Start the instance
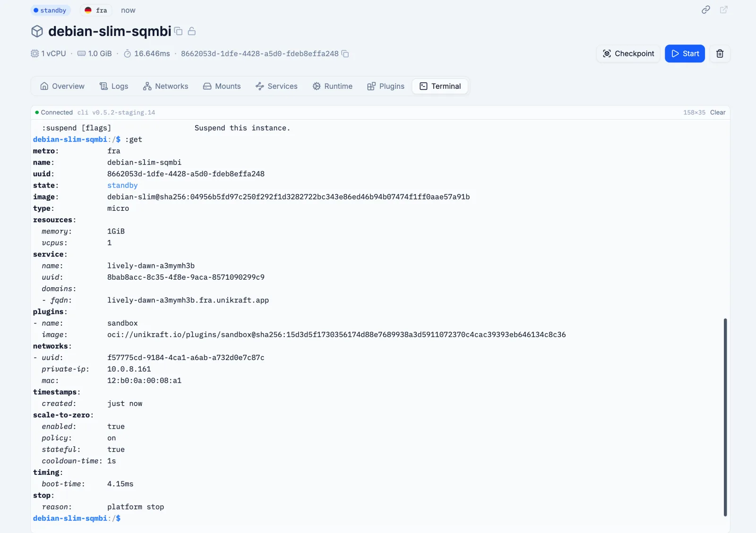Image resolution: width=756 pixels, height=533 pixels. [x=685, y=53]
